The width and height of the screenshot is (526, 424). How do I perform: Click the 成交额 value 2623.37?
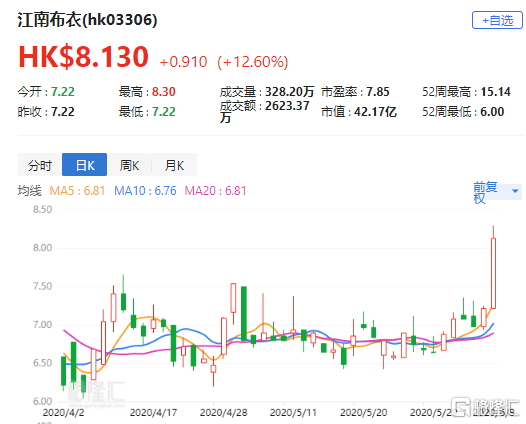tap(287, 106)
